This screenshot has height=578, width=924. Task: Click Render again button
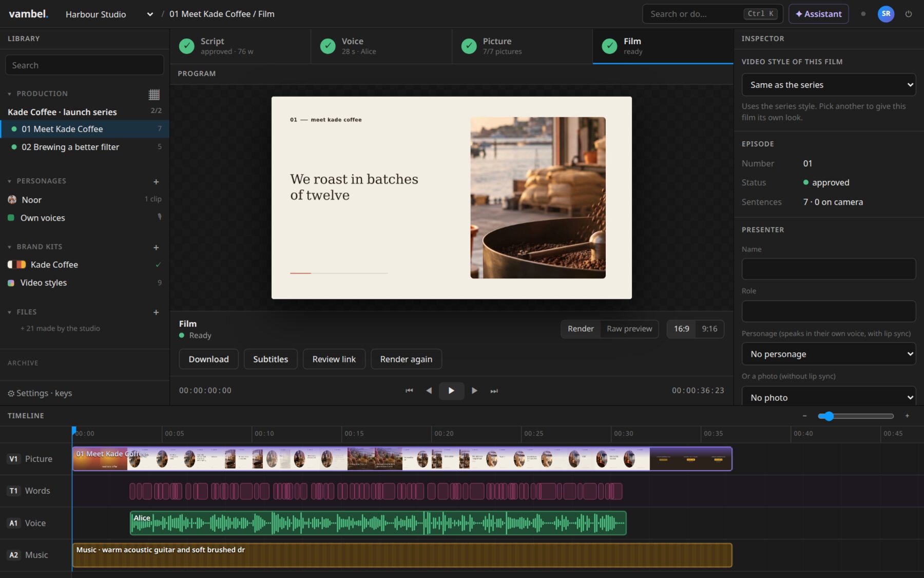click(406, 359)
